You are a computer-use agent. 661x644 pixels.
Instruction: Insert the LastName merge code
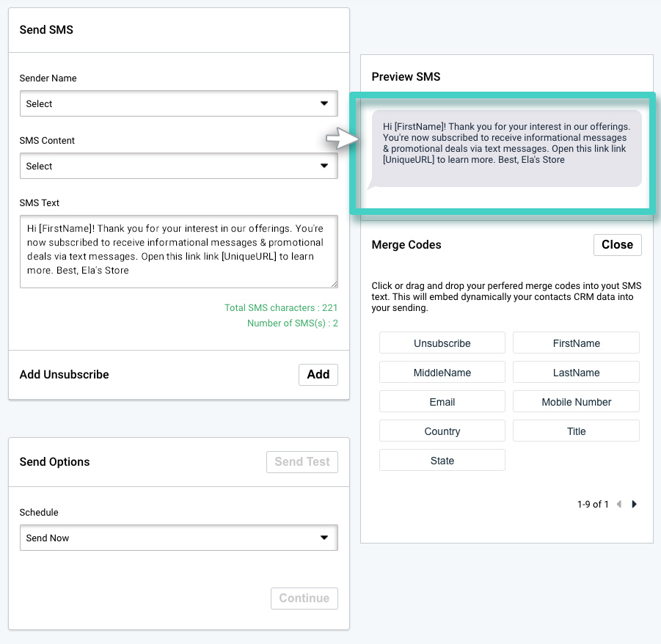coord(576,372)
